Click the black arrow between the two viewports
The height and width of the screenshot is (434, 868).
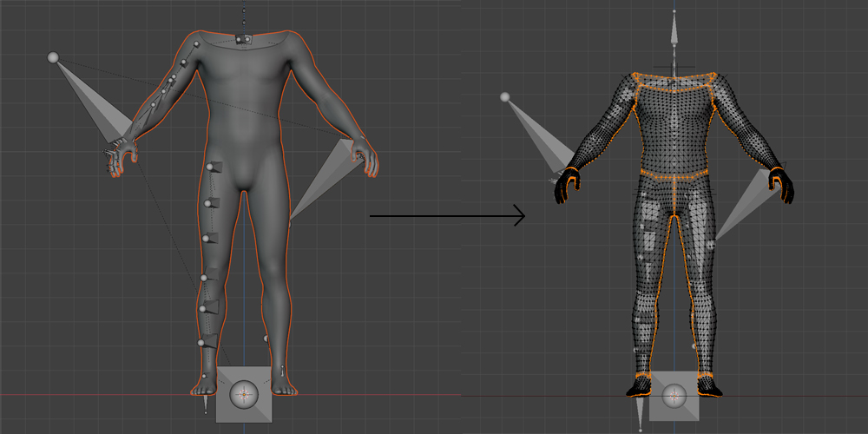point(447,215)
